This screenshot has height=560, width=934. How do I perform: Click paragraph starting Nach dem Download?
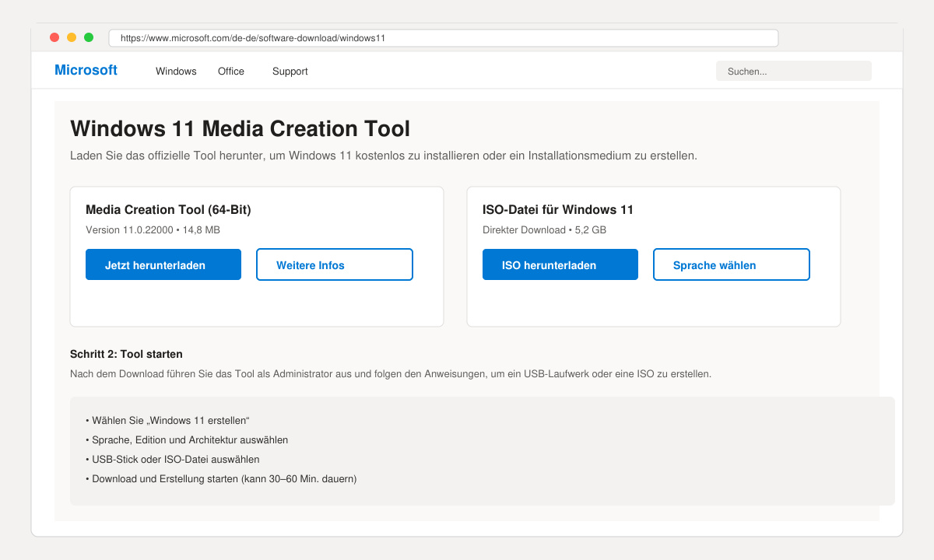point(391,374)
